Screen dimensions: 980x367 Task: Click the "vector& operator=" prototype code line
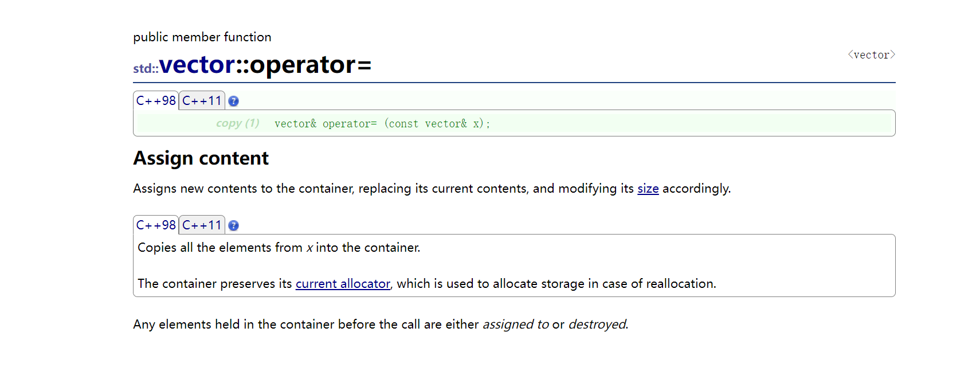coord(382,124)
